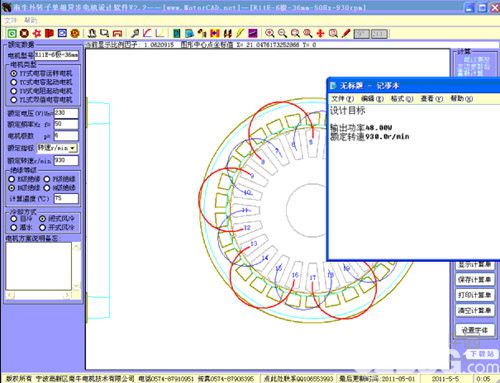The image size is (500, 383).
Task: Open the 文件 menu in main window
Action: [x=10, y=21]
